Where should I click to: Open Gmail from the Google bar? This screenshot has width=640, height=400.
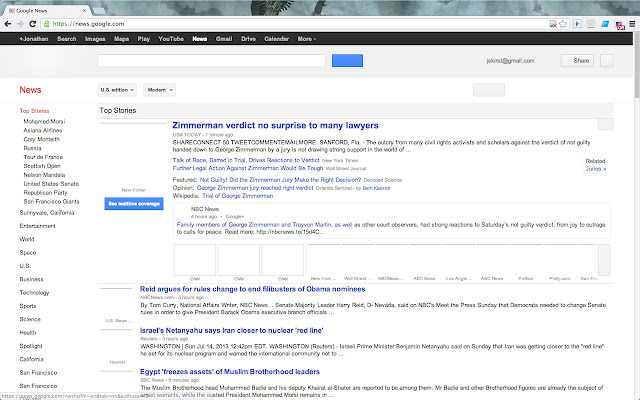224,38
